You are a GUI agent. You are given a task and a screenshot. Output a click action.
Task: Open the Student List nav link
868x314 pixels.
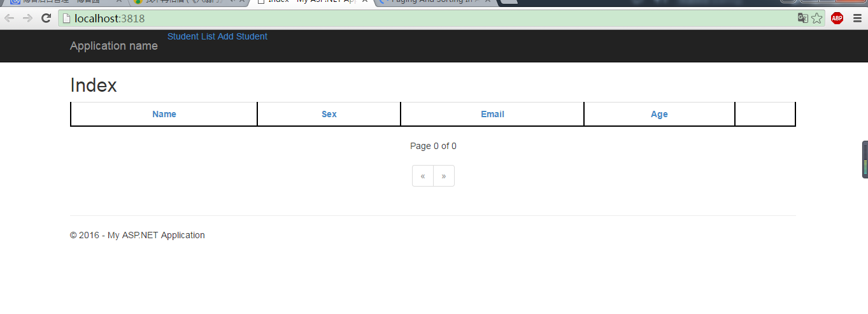pos(191,36)
